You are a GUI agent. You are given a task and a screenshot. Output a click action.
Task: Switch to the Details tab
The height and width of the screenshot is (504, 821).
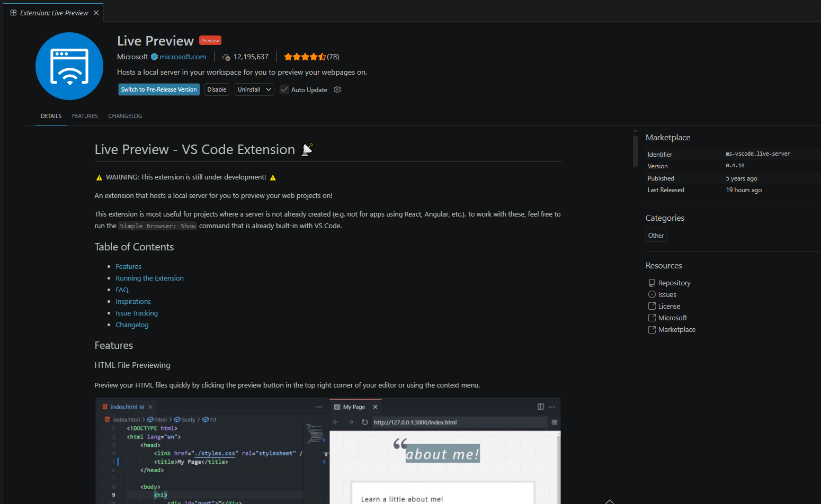point(51,116)
